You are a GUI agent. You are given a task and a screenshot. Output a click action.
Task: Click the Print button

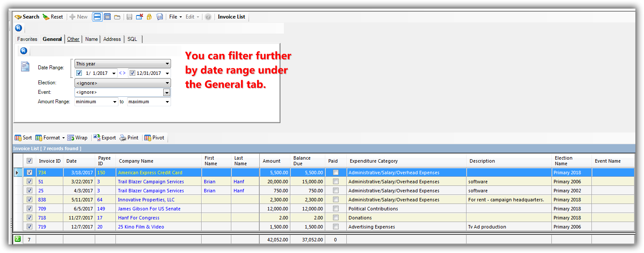click(129, 138)
